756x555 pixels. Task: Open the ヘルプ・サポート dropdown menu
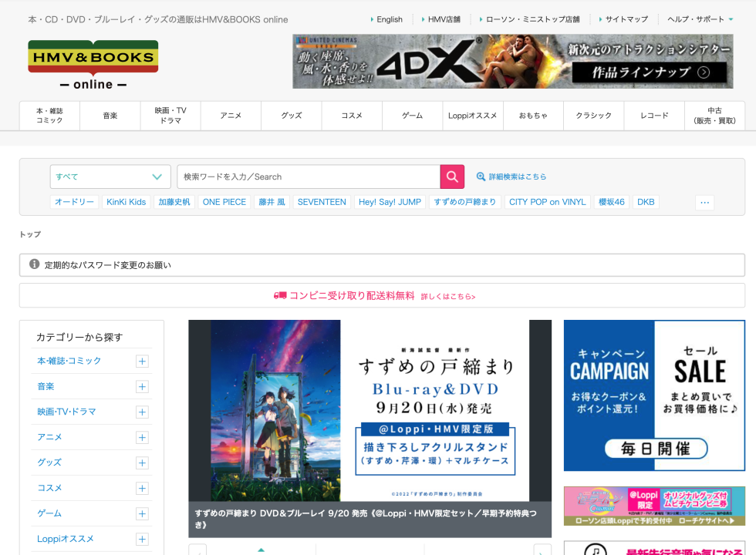coord(700,19)
